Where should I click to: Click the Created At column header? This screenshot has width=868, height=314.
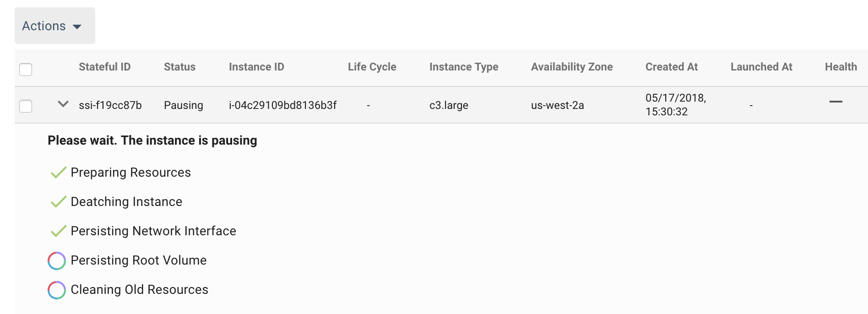(671, 67)
